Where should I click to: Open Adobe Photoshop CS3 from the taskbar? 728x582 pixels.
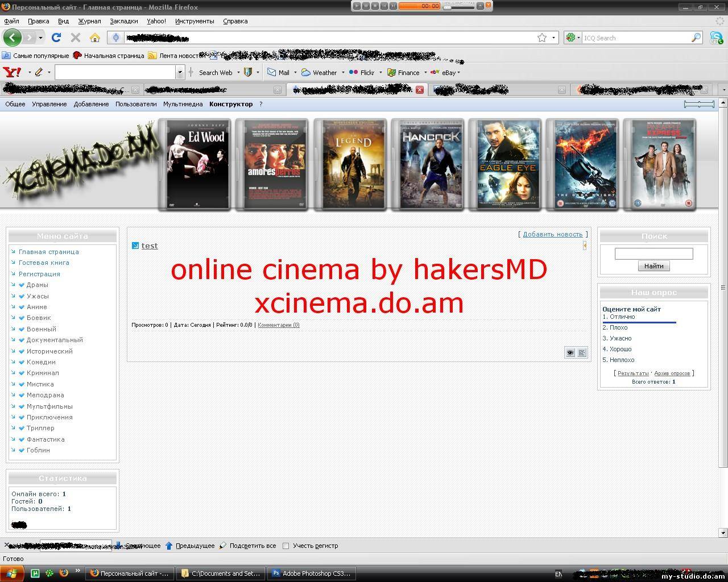(312, 573)
